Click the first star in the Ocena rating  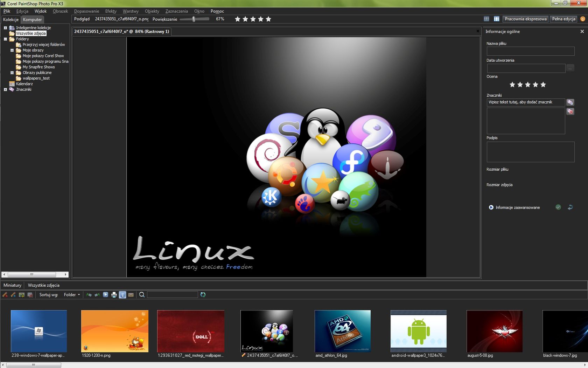click(512, 84)
